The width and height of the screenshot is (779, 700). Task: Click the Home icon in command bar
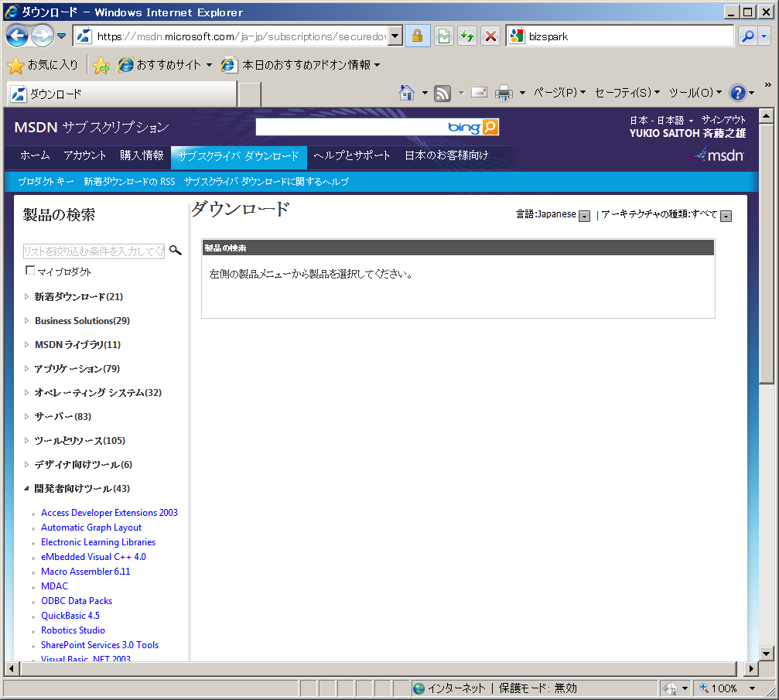[407, 93]
